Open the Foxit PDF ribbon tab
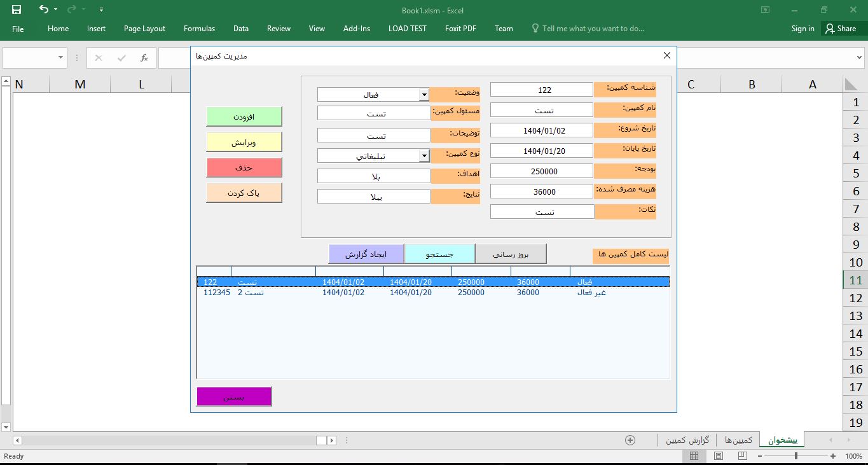Image resolution: width=868 pixels, height=465 pixels. [x=460, y=29]
